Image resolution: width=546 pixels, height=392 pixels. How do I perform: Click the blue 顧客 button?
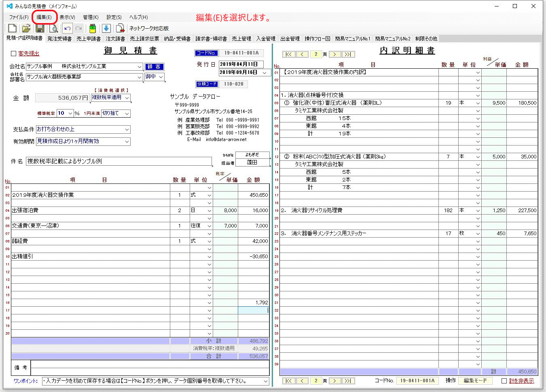[154, 67]
